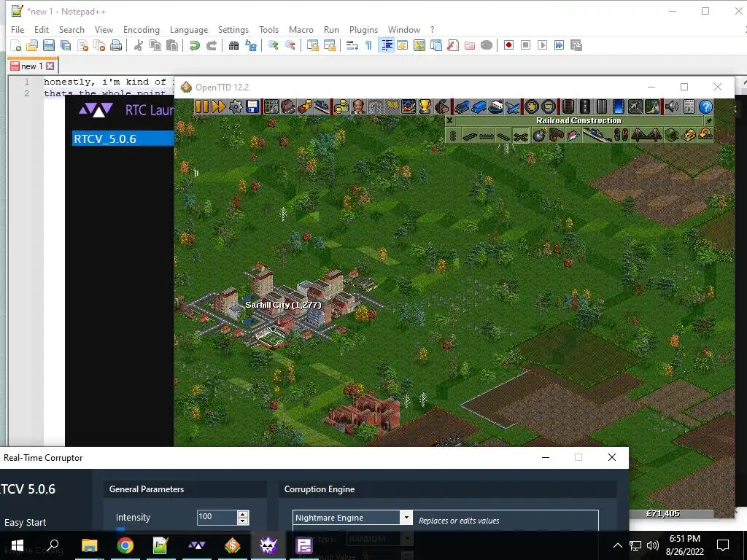This screenshot has width=747, height=560.
Task: Open Easy Start in Real-Time Corruptor
Action: [25, 522]
